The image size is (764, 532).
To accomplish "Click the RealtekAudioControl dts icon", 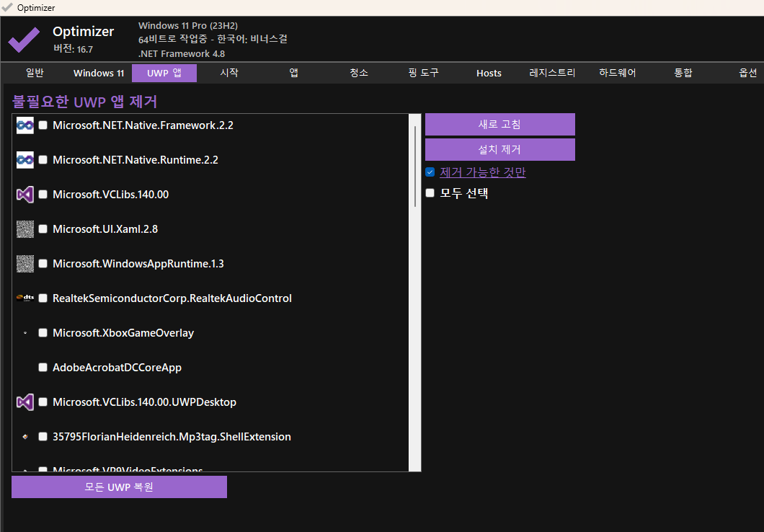I will tap(25, 298).
